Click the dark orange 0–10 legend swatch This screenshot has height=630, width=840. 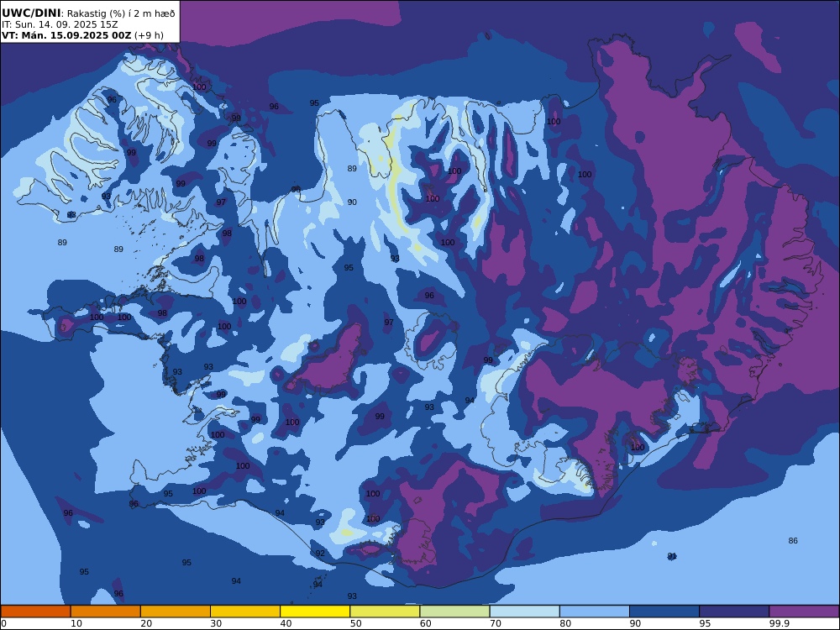click(35, 612)
